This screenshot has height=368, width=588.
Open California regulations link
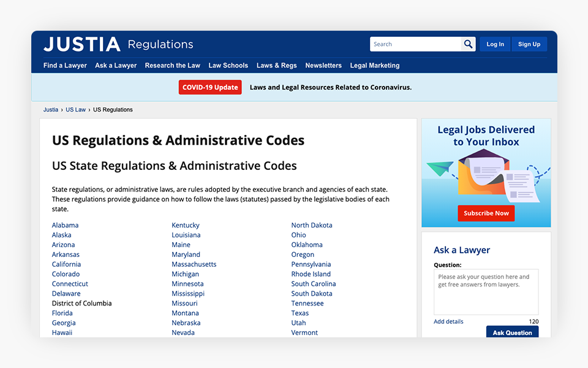tap(66, 264)
